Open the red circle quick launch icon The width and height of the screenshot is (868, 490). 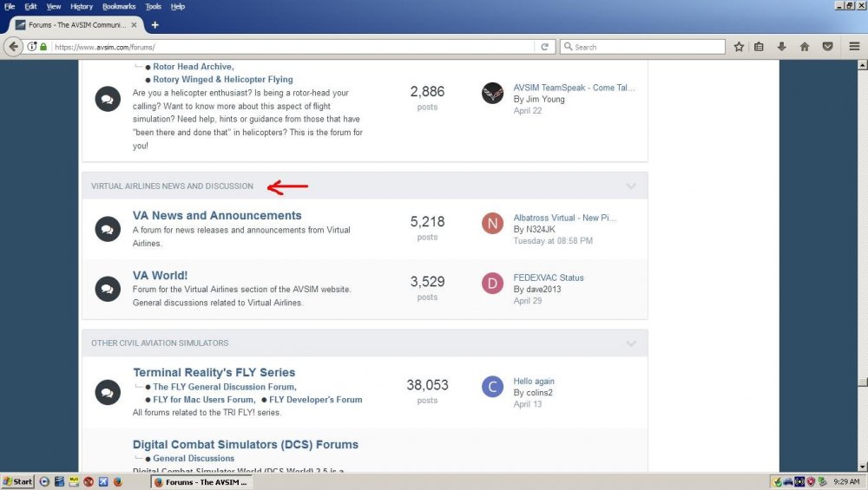coord(88,481)
